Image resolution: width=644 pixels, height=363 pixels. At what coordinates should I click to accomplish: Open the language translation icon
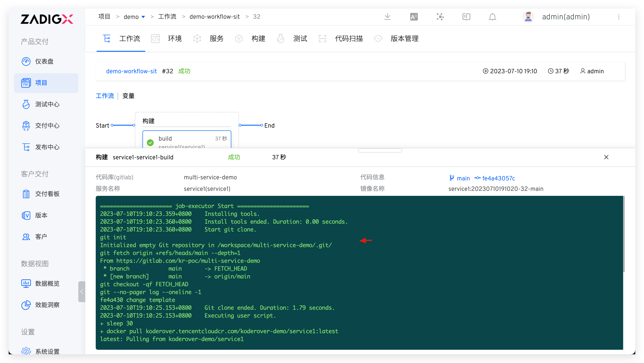coord(414,17)
